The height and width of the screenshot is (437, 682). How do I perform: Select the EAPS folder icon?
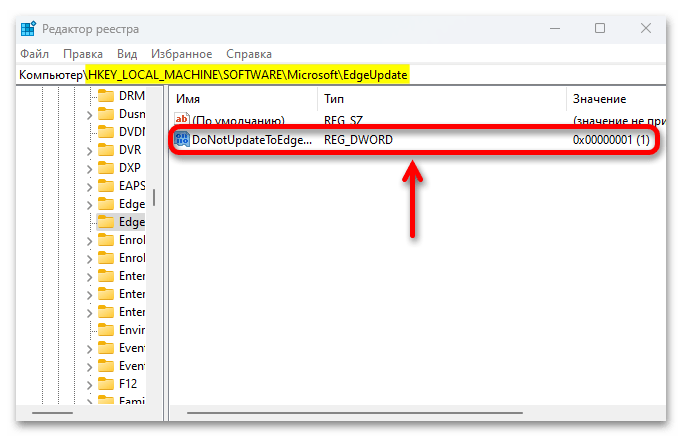point(106,186)
